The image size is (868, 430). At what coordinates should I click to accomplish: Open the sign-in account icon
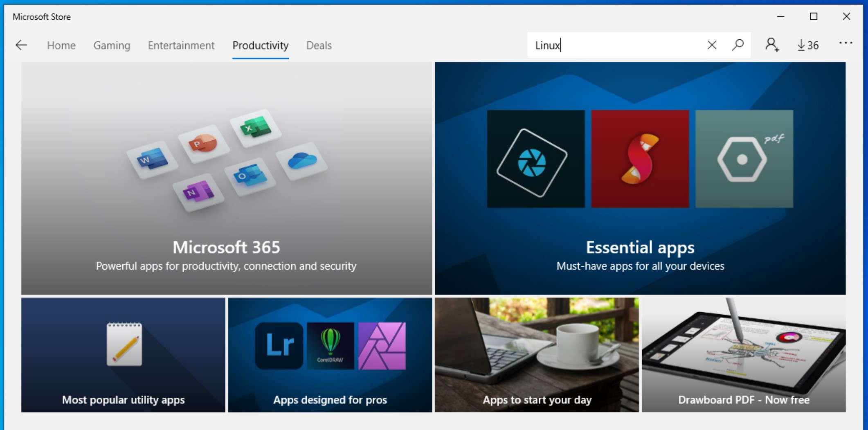pyautogui.click(x=772, y=45)
